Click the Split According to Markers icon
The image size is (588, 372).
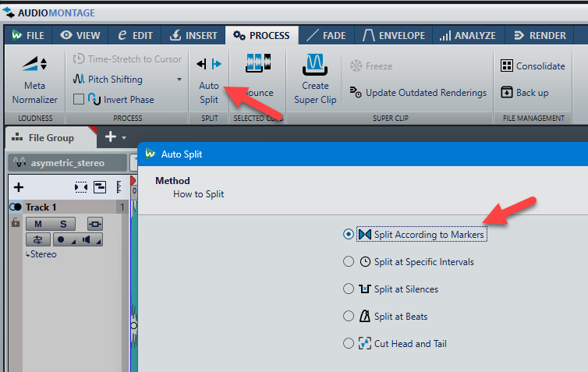[365, 235]
